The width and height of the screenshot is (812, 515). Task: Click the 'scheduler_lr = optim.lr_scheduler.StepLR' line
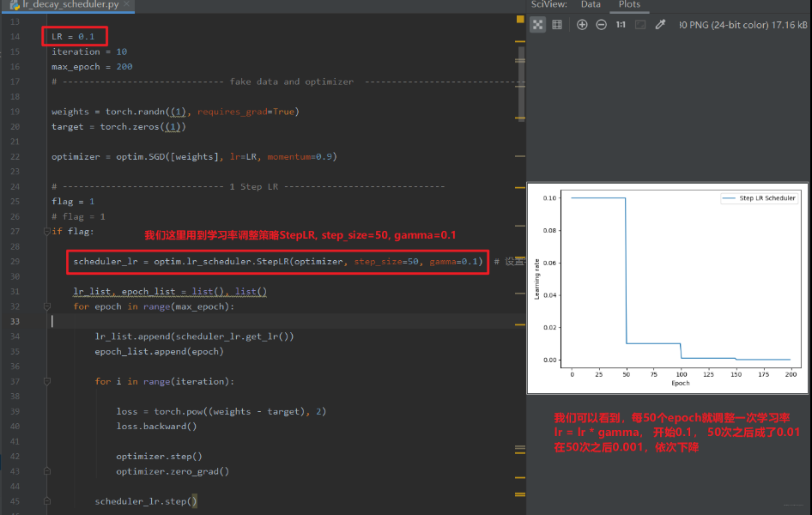[x=277, y=262]
